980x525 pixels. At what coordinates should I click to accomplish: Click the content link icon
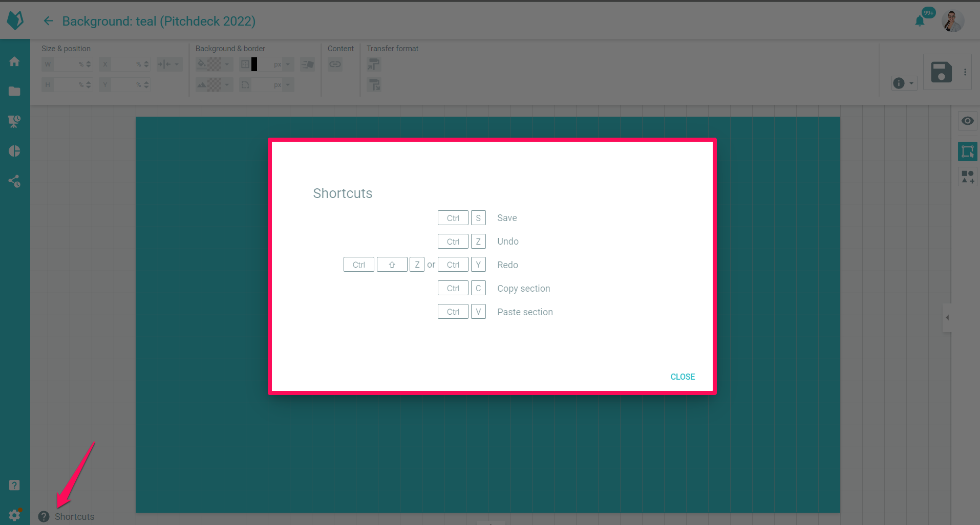(335, 64)
